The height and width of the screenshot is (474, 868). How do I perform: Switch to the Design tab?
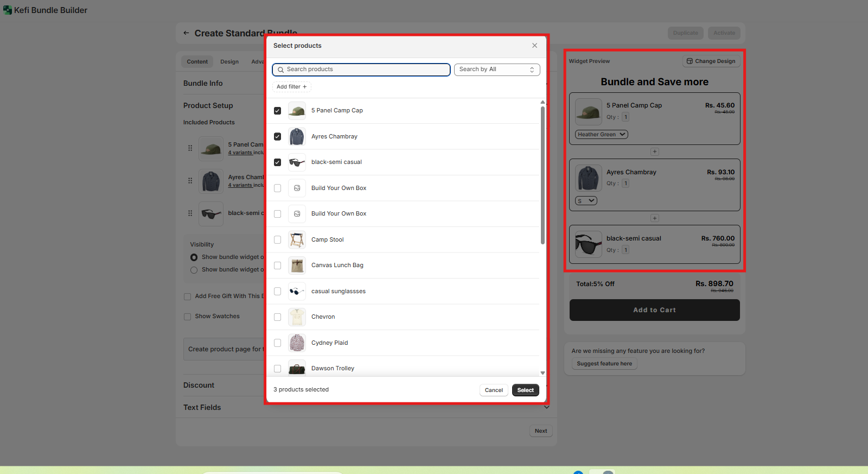tap(229, 62)
